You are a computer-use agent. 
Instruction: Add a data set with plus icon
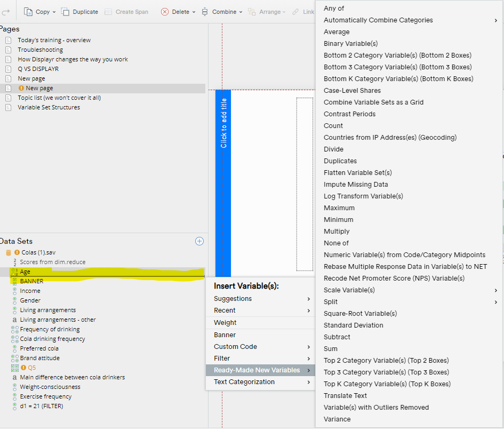[199, 241]
